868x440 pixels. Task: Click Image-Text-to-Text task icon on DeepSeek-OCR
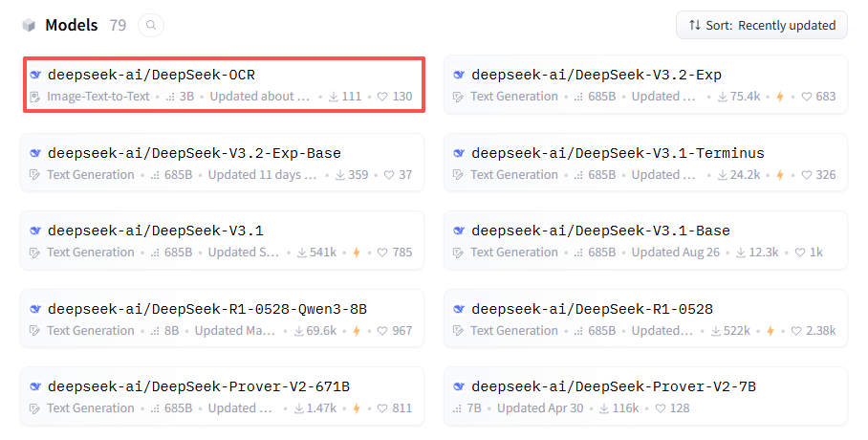pyautogui.click(x=34, y=97)
